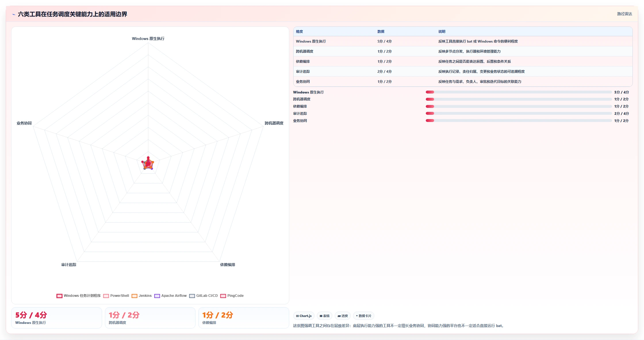Viewport: 644px width, 340px height.
Task: Click the 1分 / 2分 跨机器调度 data card
Action: pos(150,318)
